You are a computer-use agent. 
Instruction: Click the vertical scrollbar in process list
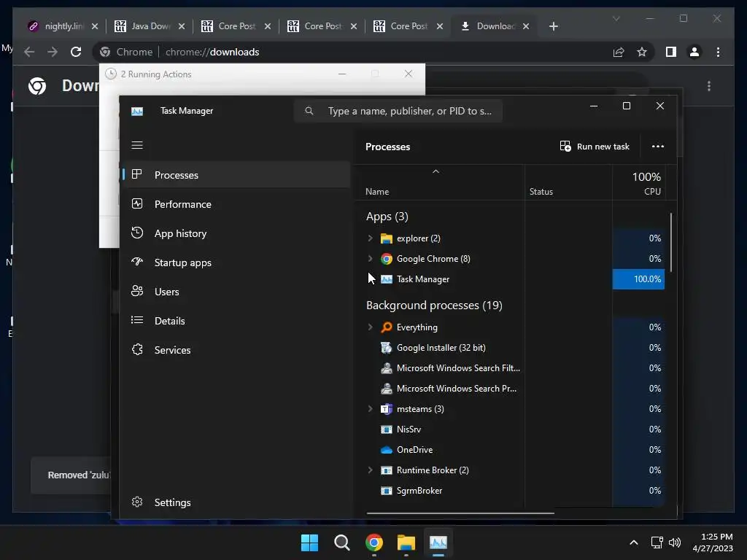click(x=671, y=242)
